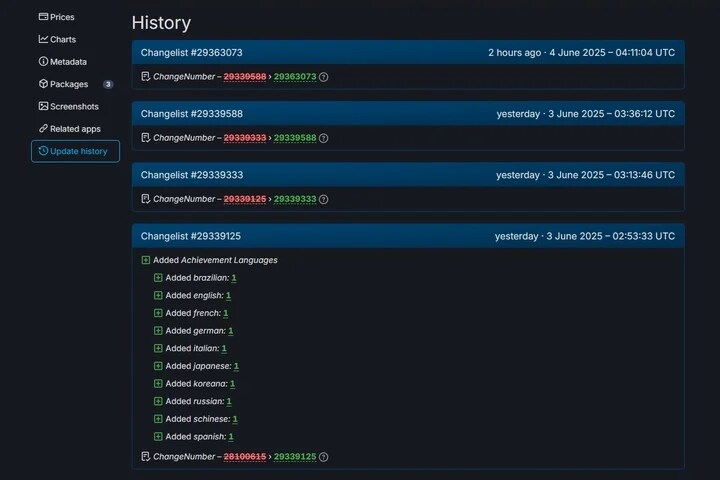The image size is (720, 480).
Task: Click plus icon next to Added japanese
Action: click(158, 366)
